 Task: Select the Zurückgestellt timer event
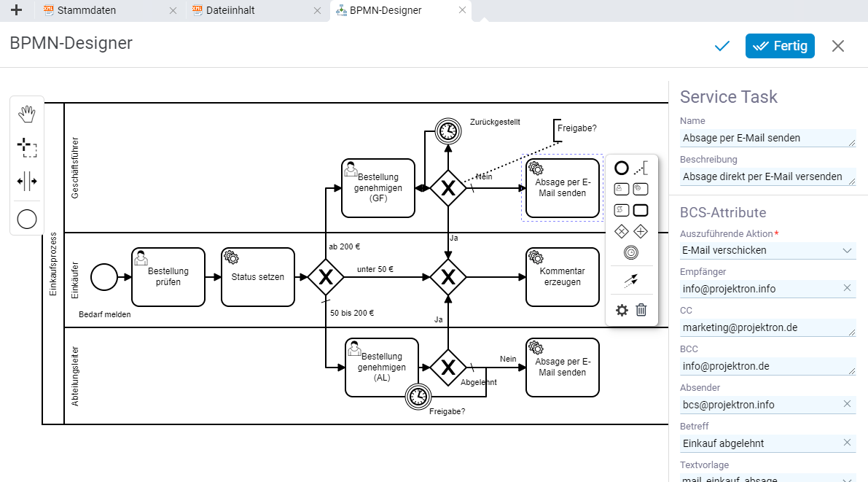pos(447,131)
